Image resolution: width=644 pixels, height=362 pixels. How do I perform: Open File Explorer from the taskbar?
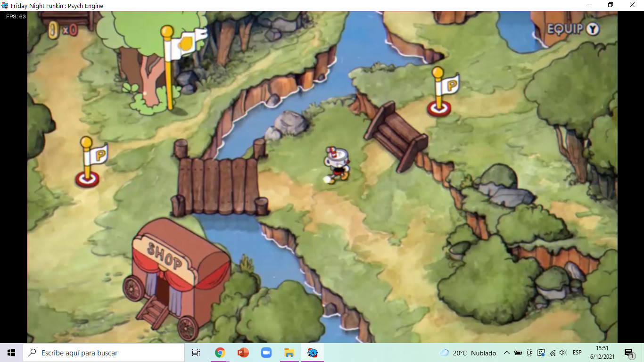tap(289, 353)
